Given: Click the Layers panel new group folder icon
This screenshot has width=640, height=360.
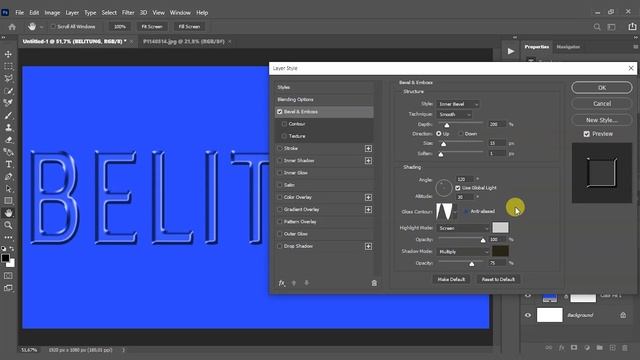Looking at the screenshot, I should tap(599, 348).
